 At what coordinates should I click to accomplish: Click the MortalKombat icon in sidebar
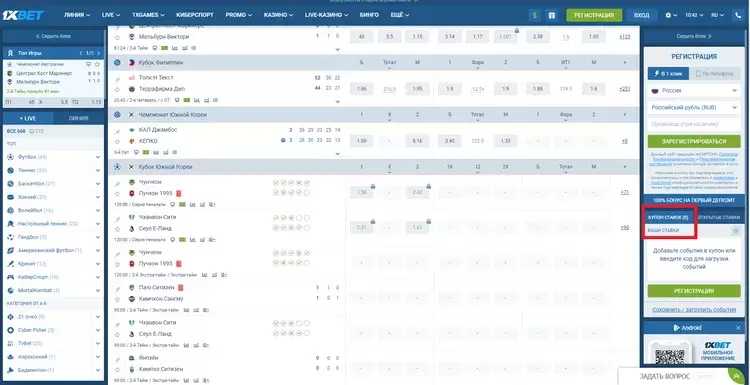(11, 290)
